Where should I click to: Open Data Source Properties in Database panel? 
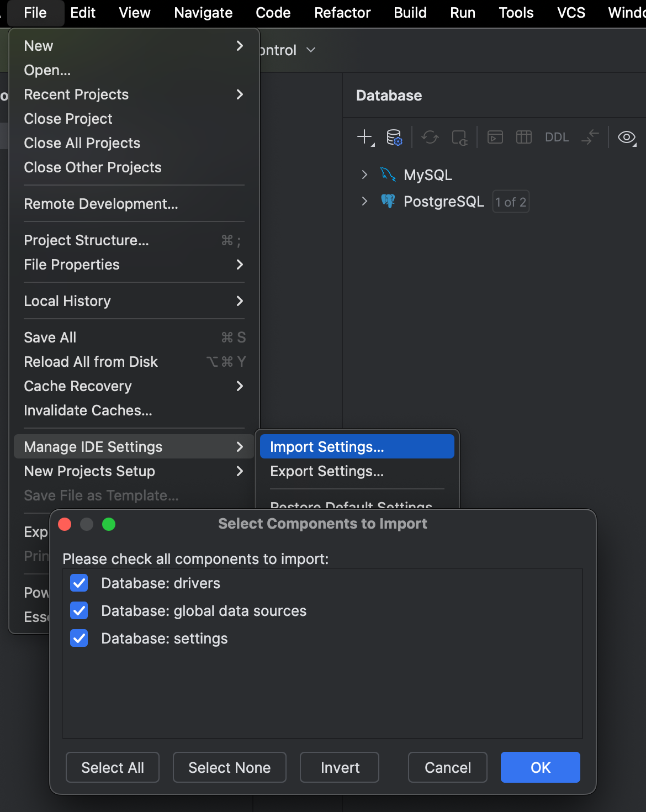[394, 138]
